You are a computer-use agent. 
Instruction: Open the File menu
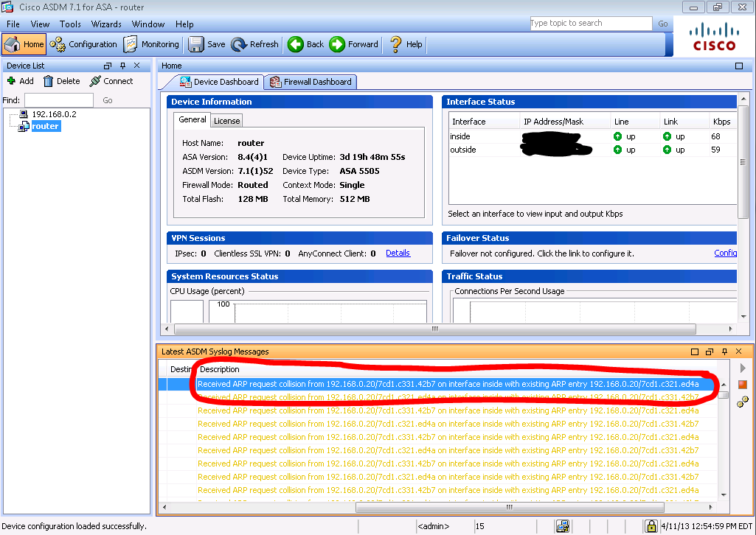pos(13,24)
